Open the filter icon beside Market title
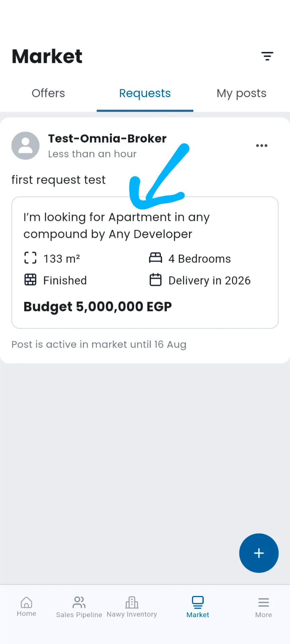290x644 pixels. point(267,56)
